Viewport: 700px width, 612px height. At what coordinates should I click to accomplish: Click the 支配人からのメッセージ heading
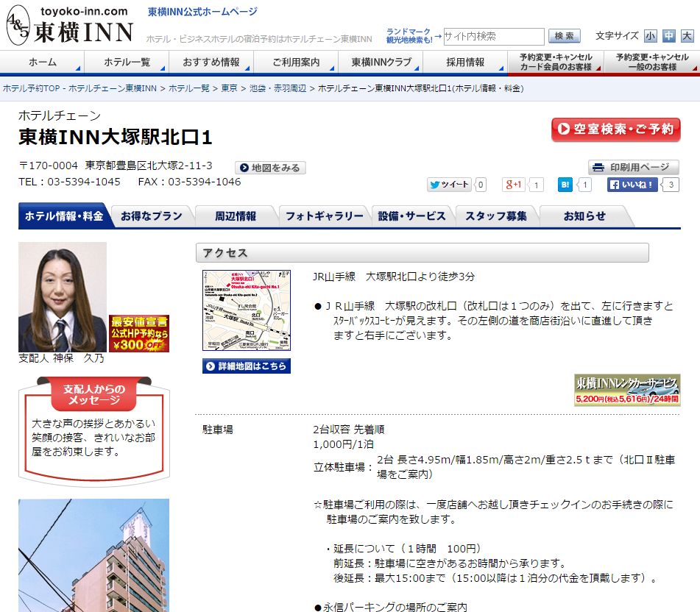click(94, 394)
